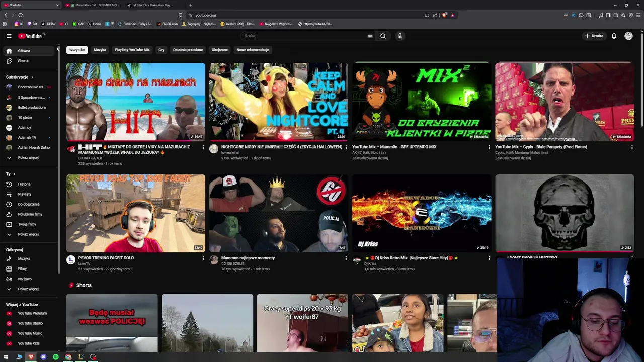Click the Utwórz create button
644x362 pixels.
coord(594,36)
